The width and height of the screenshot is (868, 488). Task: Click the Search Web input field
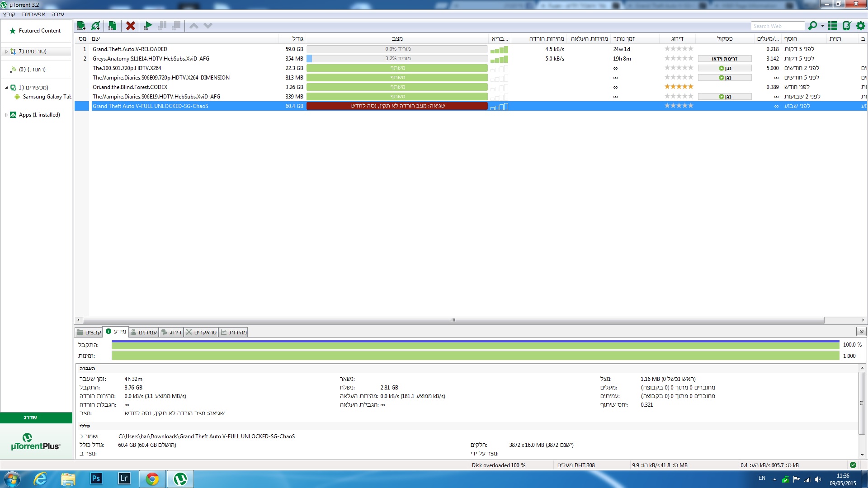778,26
